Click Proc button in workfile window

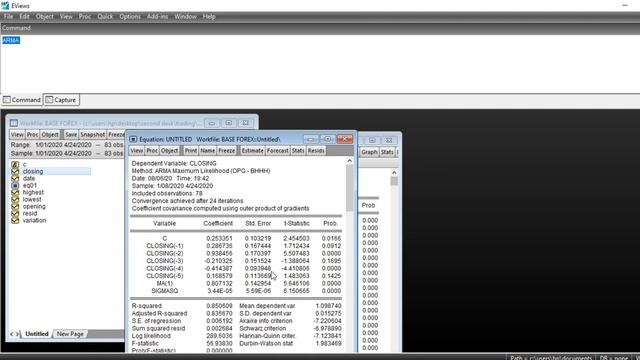(33, 134)
